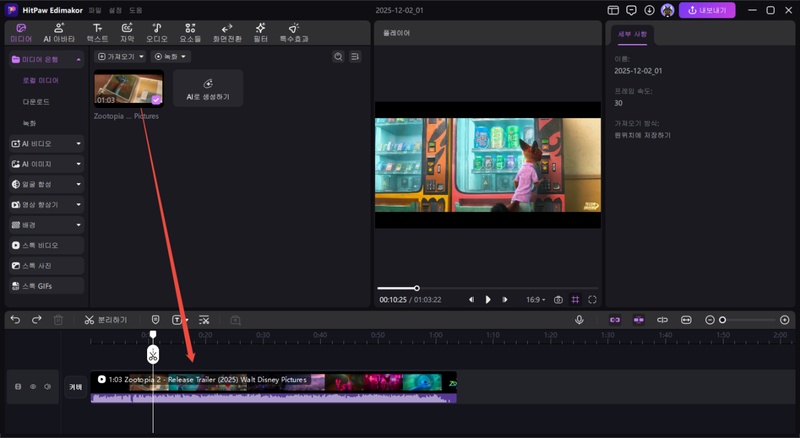Toggle timeline magnetic snapping
The height and width of the screenshot is (438, 800).
click(639, 320)
